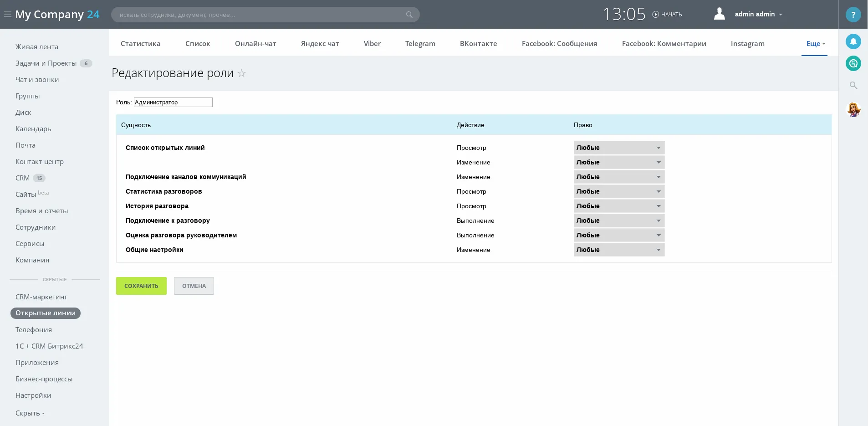The image size is (868, 426).
Task: Click the hamburger menu icon
Action: click(7, 15)
